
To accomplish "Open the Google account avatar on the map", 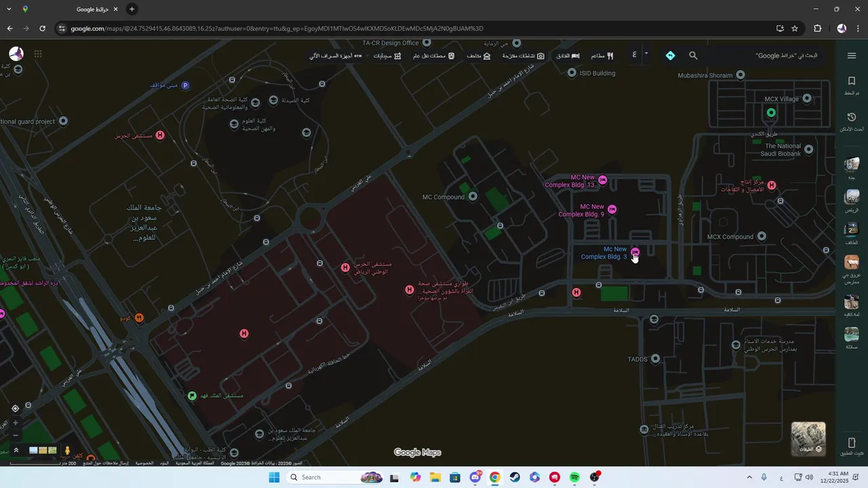I will [16, 54].
